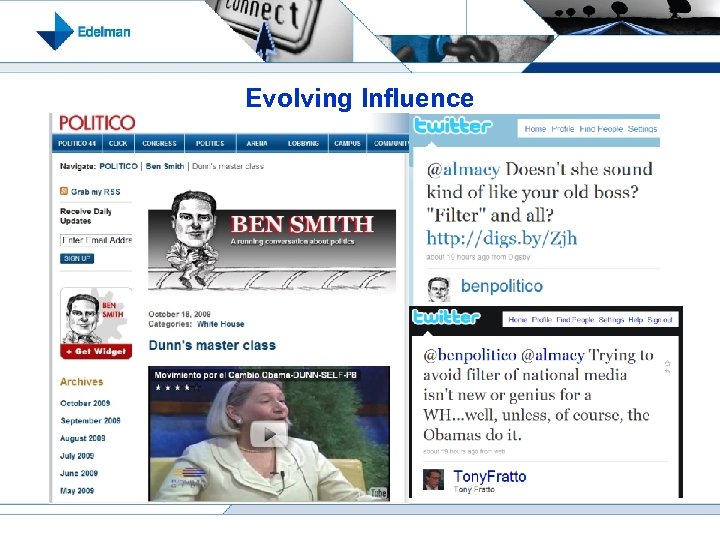Focus the Enter Email Address field

coord(96,240)
